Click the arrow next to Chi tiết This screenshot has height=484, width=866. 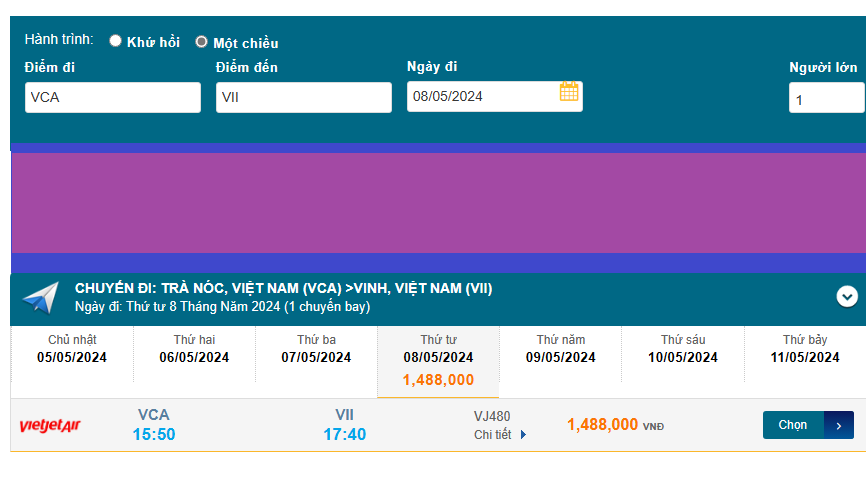[x=523, y=435]
